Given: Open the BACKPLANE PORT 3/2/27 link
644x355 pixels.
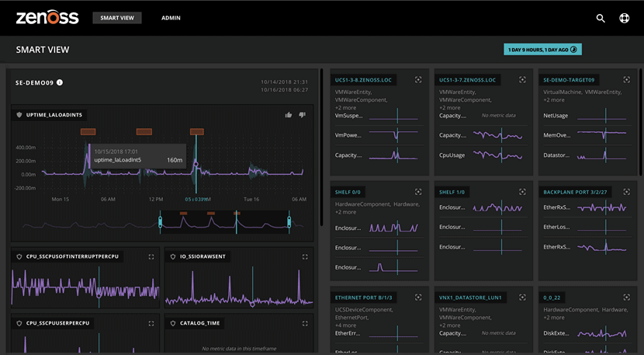Looking at the screenshot, I should (x=575, y=192).
